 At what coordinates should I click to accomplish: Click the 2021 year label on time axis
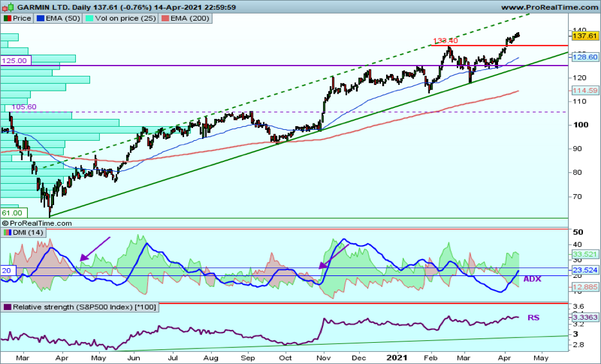[397, 358]
